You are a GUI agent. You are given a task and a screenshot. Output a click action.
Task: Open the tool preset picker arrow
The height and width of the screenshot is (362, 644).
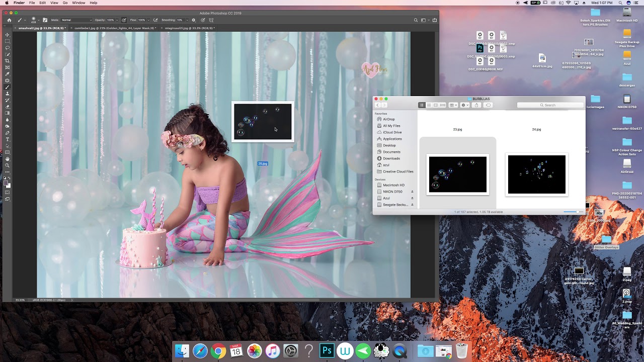(25, 20)
